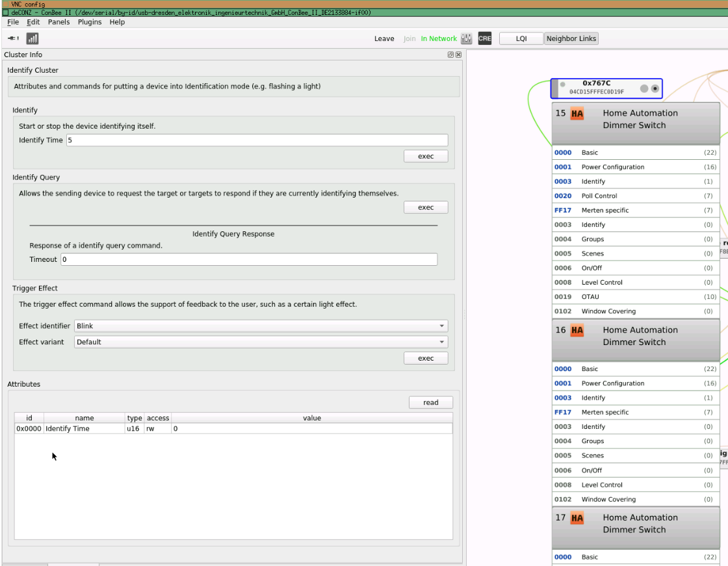
Task: Select Power Configuration cluster in endpoint 15
Action: tap(636, 167)
